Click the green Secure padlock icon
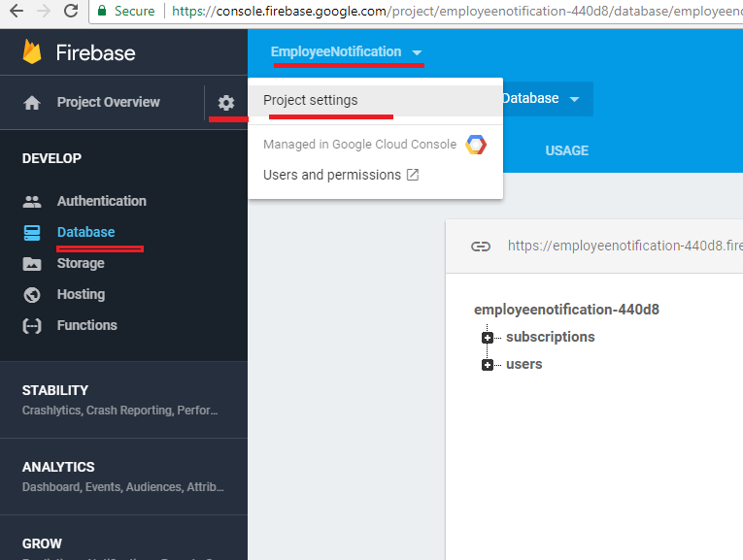743x560 pixels. 101,11
